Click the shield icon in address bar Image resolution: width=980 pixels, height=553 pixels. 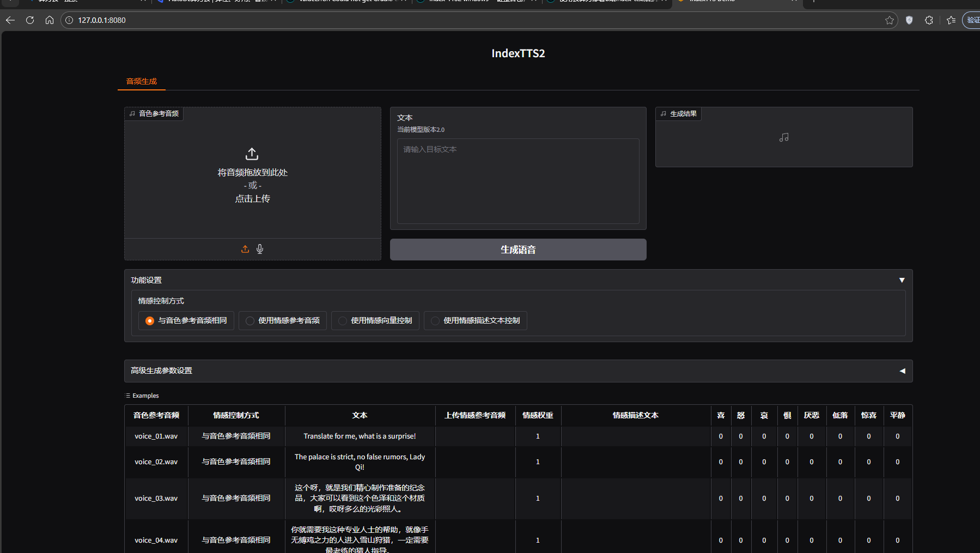pos(909,20)
